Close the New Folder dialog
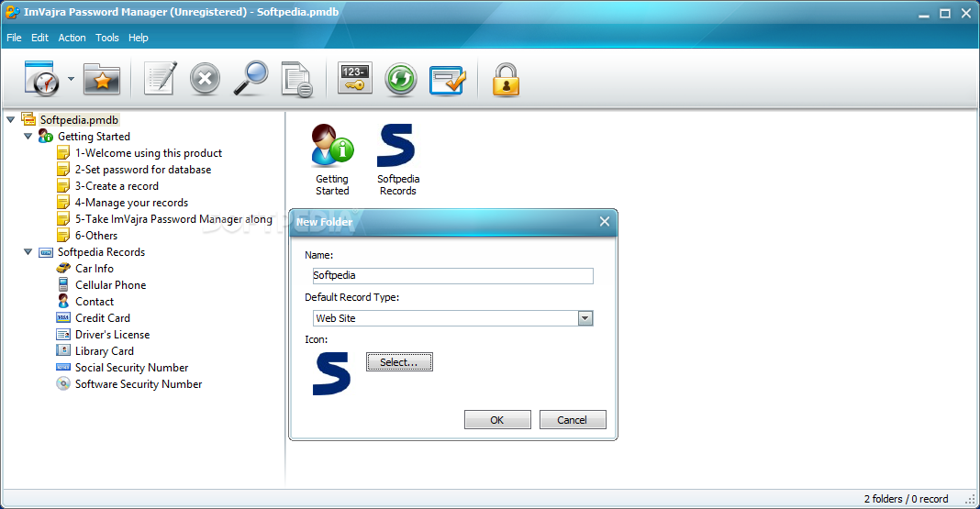The image size is (980, 509). [605, 221]
